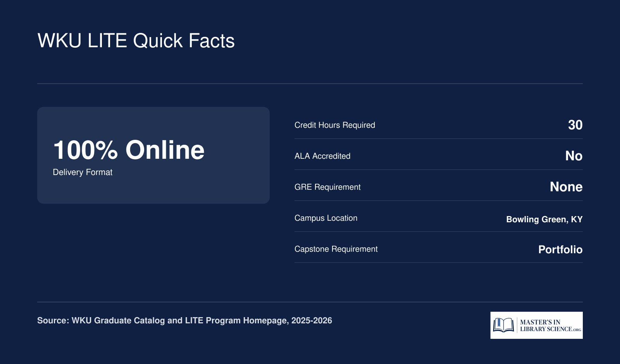
Task: Select the WKU LITE Quick Facts heading
Action: tap(136, 41)
